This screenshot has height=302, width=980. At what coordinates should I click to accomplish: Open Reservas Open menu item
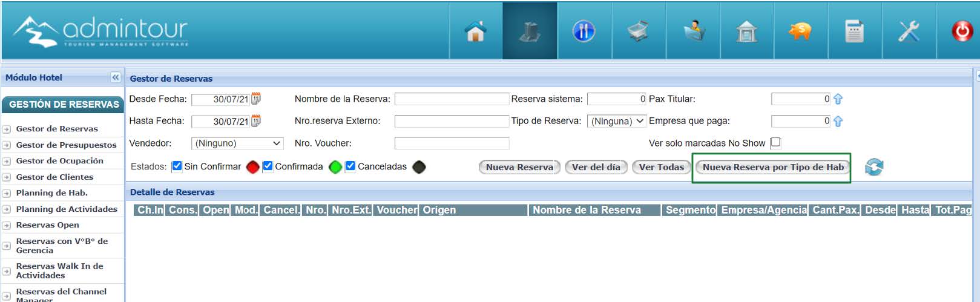[47, 225]
